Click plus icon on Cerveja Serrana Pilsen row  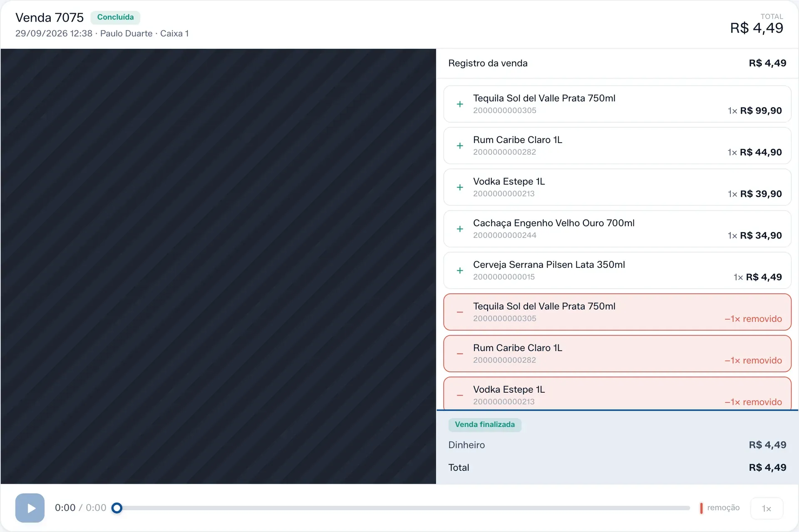[460, 270]
